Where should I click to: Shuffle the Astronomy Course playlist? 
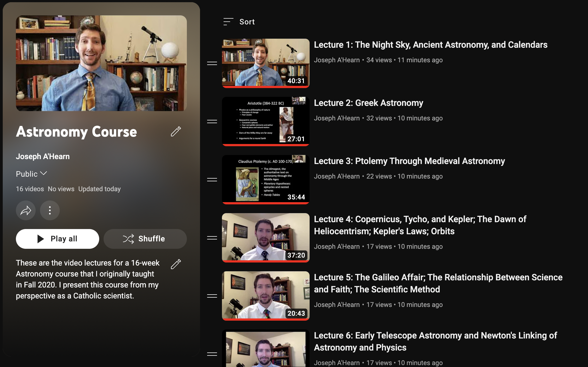click(145, 239)
